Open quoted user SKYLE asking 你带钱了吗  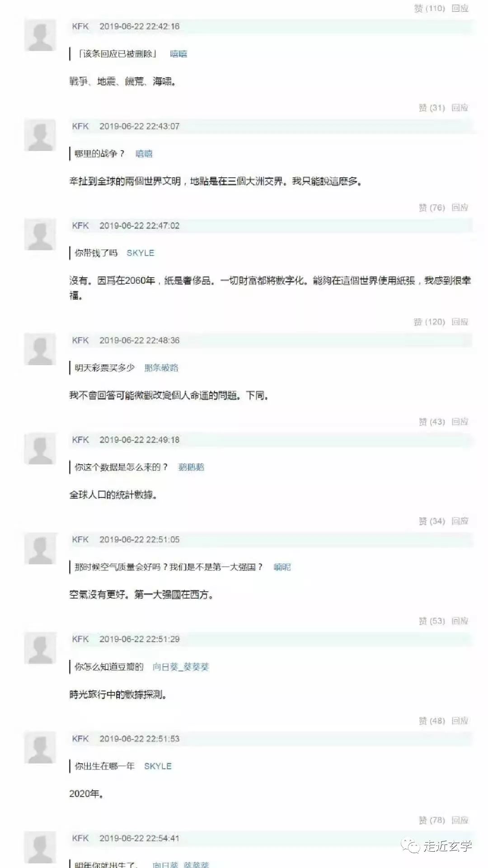[x=141, y=253]
